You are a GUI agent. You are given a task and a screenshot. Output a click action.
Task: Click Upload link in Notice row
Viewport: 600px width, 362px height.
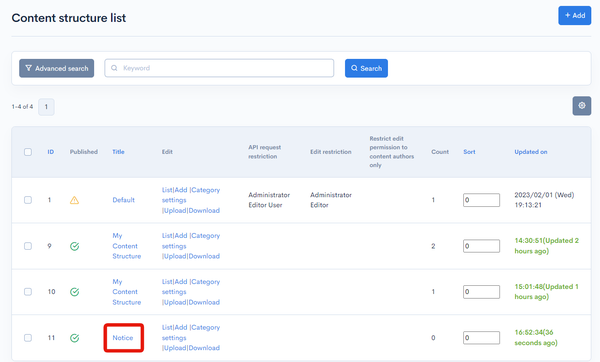(175, 348)
